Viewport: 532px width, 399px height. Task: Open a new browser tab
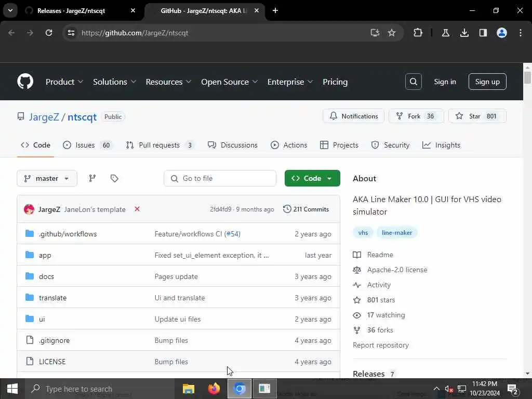coord(275,10)
